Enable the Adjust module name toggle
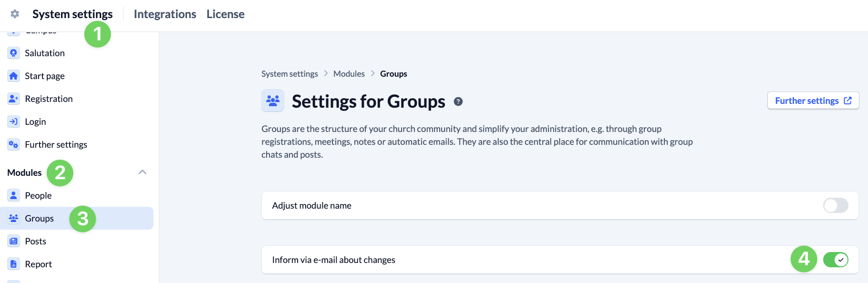This screenshot has width=868, height=283. pos(835,205)
